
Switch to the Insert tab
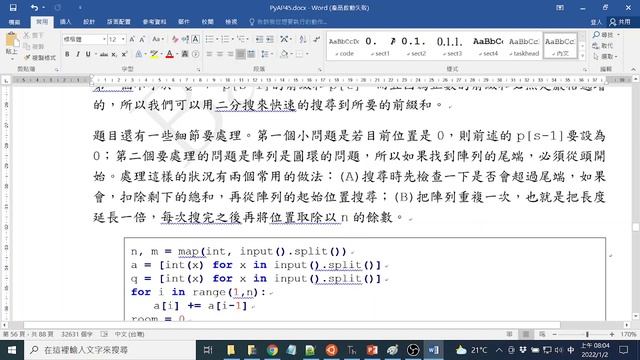coord(65,22)
